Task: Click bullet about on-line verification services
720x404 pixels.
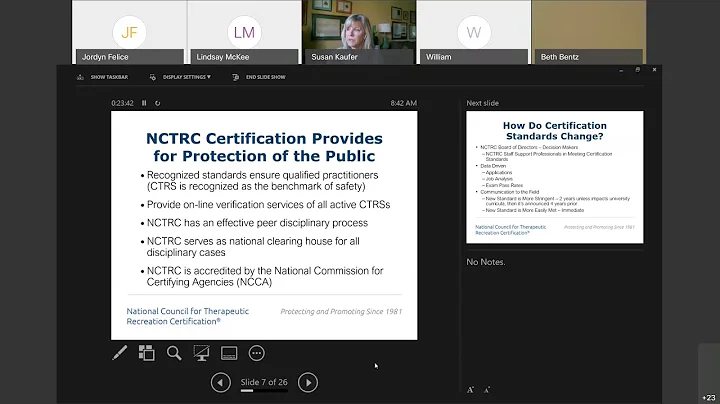Action: click(x=269, y=205)
